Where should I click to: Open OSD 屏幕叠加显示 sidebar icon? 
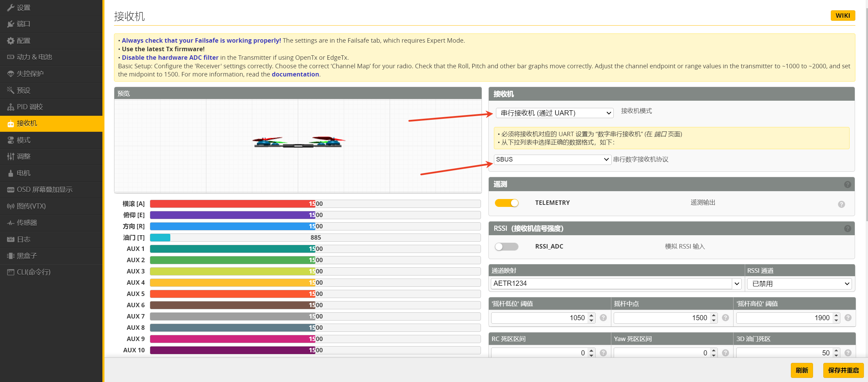11,190
